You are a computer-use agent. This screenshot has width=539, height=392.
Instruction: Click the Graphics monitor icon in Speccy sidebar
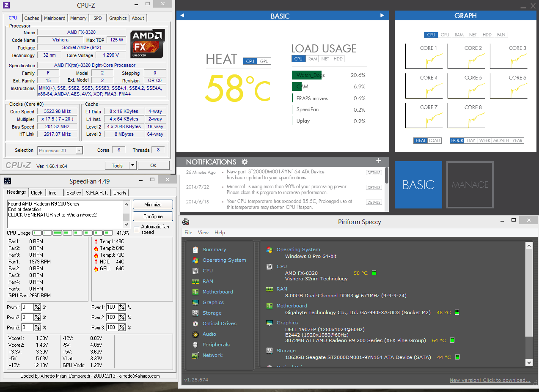(x=195, y=302)
